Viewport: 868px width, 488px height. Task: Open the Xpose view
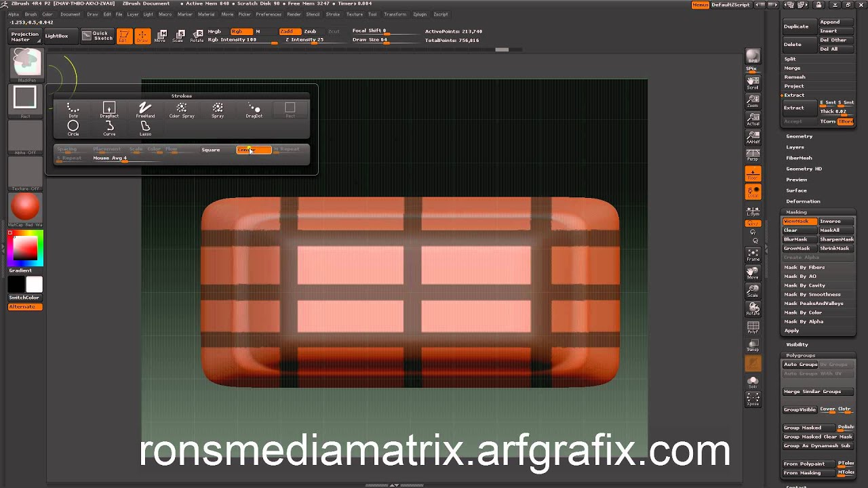coord(753,399)
